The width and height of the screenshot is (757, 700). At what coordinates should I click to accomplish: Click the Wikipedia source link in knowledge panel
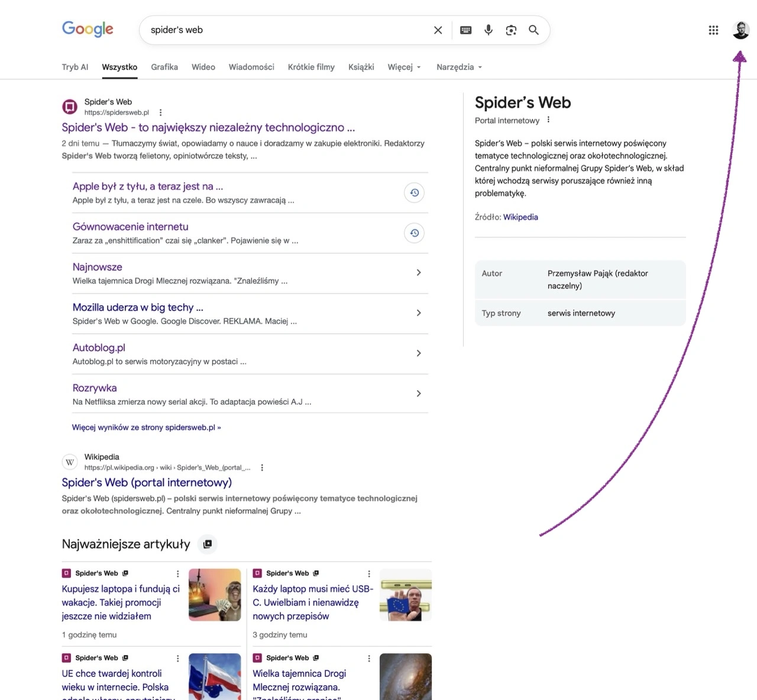[520, 217]
